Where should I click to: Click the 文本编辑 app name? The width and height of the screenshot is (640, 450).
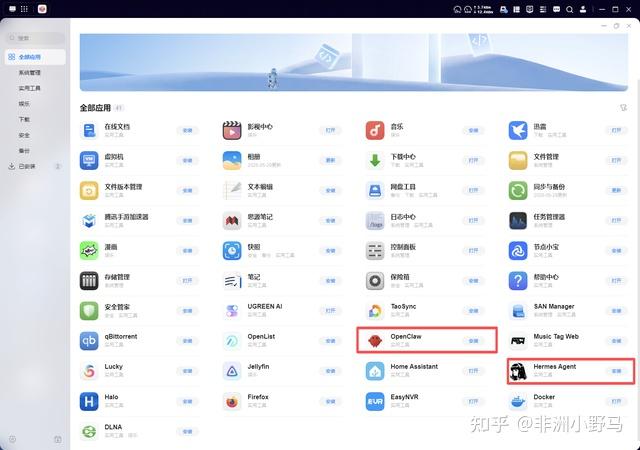pyautogui.click(x=260, y=187)
